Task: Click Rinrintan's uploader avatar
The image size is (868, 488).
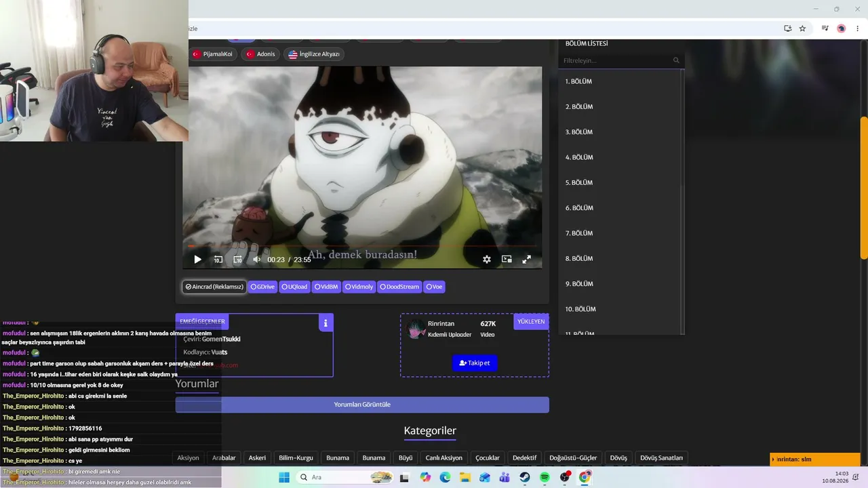Action: click(x=416, y=329)
